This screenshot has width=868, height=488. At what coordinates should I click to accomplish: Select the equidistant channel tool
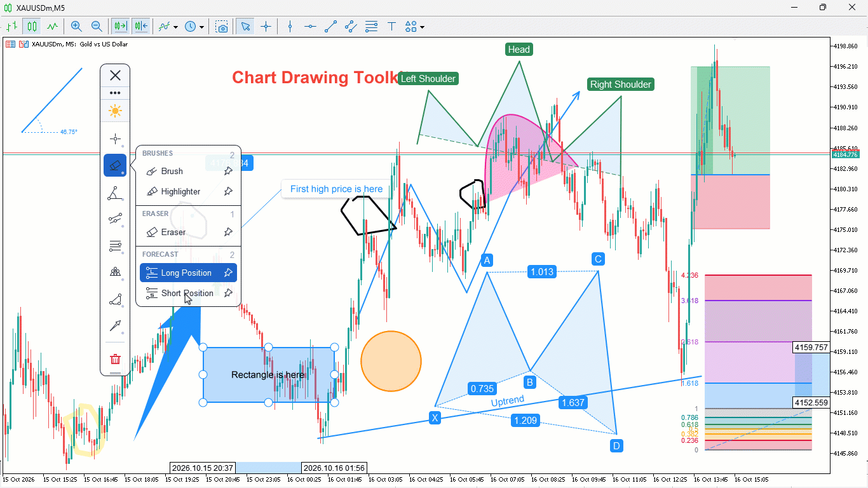[351, 27]
